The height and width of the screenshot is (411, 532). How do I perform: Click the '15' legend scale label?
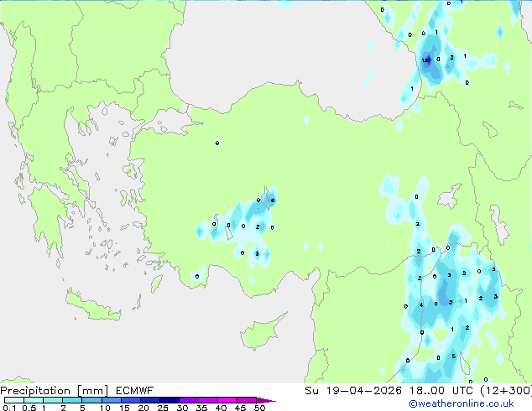[124, 408]
